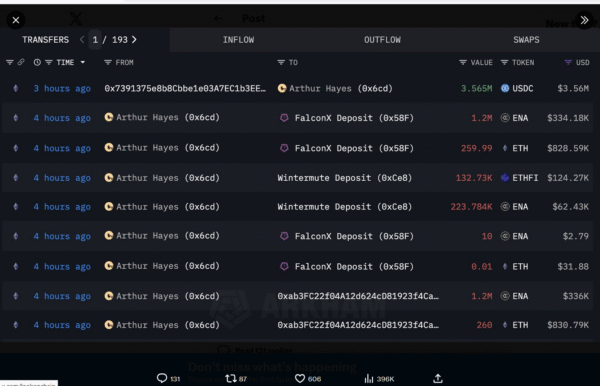
Task: Click page number field showing 1
Action: (95, 40)
